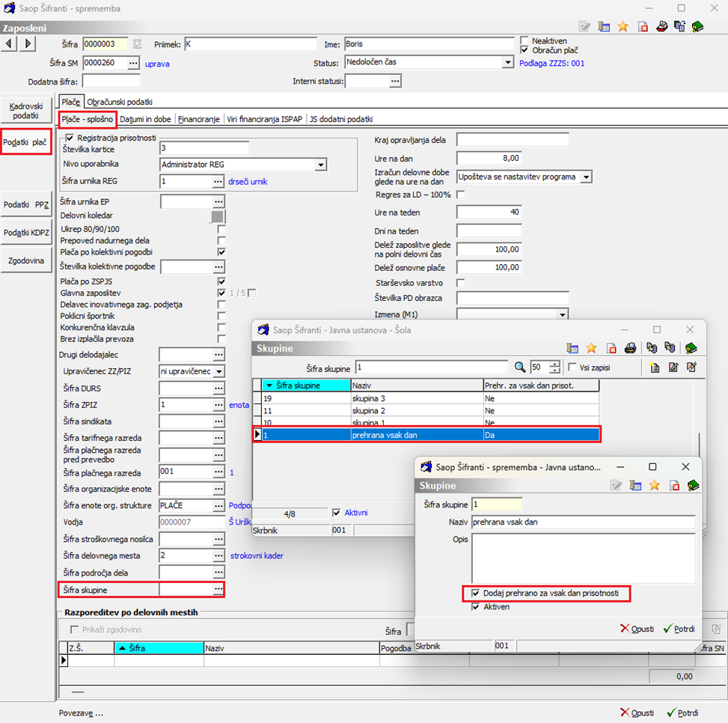Open Šifra urnika REG lookup button
728x723 pixels.
tap(218, 181)
